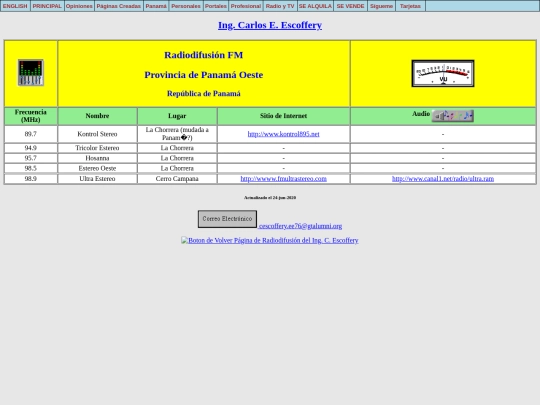Image resolution: width=540 pixels, height=405 pixels.
Task: Select the Personales menu item
Action: [186, 6]
